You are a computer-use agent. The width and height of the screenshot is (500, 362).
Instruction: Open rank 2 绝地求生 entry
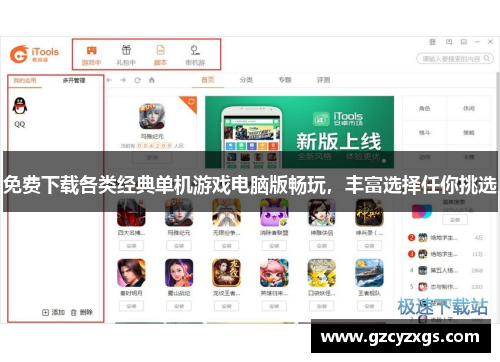445,238
